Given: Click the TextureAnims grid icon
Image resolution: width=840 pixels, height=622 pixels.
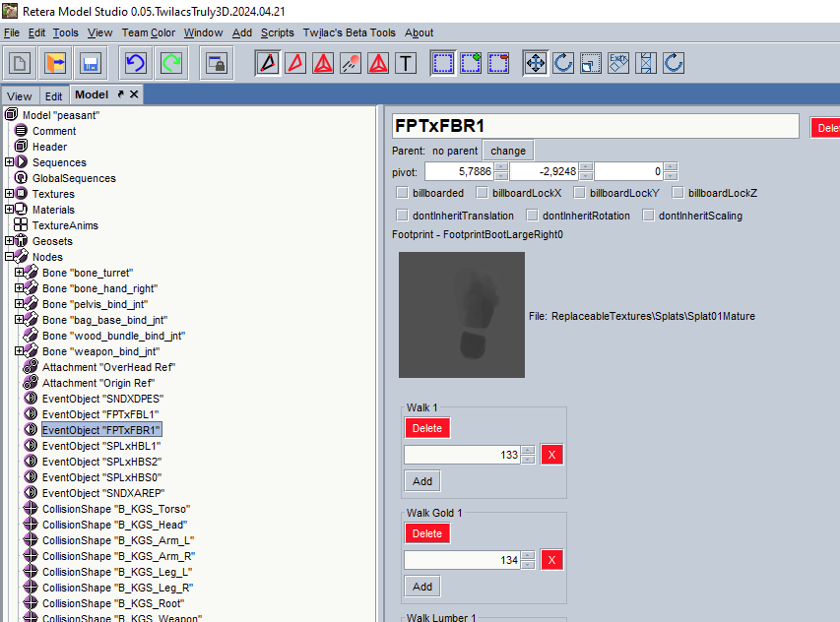Looking at the screenshot, I should [21, 224].
